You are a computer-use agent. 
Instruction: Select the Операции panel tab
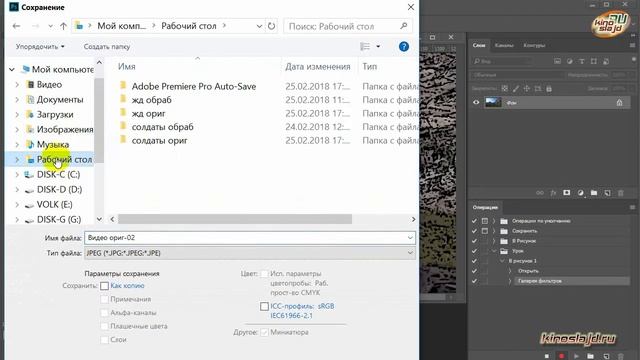point(485,207)
